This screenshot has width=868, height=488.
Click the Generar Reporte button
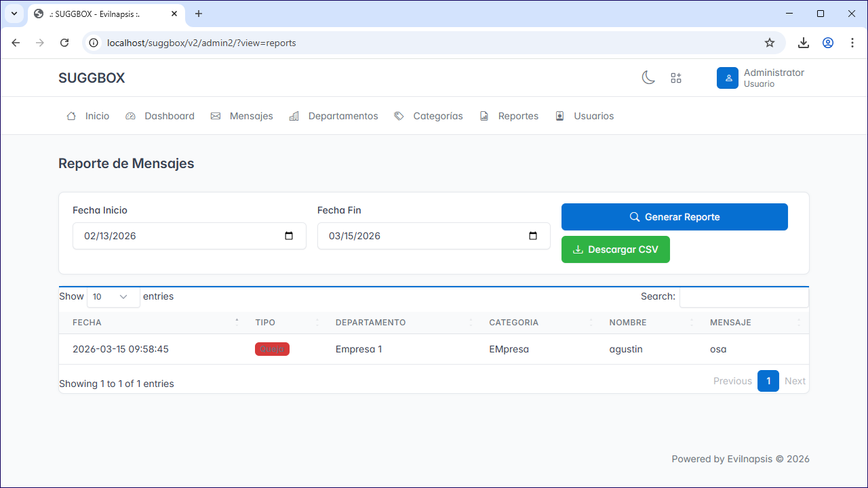pos(675,217)
